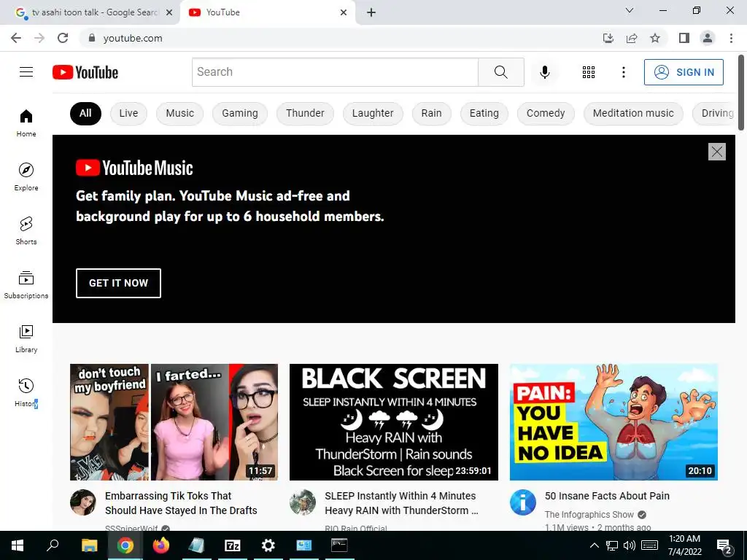Open Chrome tab search chevron
The height and width of the screenshot is (560, 747).
click(629, 10)
